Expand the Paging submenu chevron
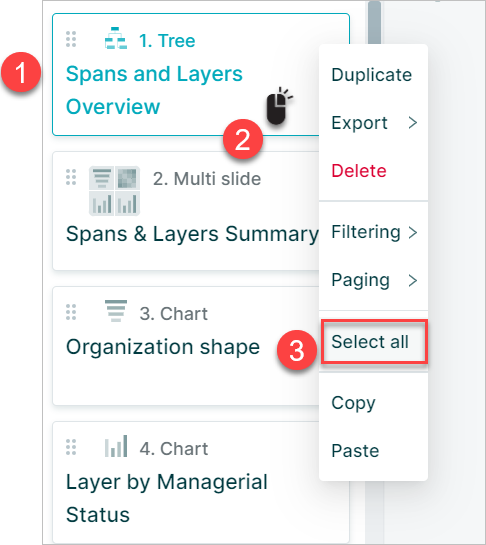This screenshot has height=545, width=486. click(x=413, y=280)
